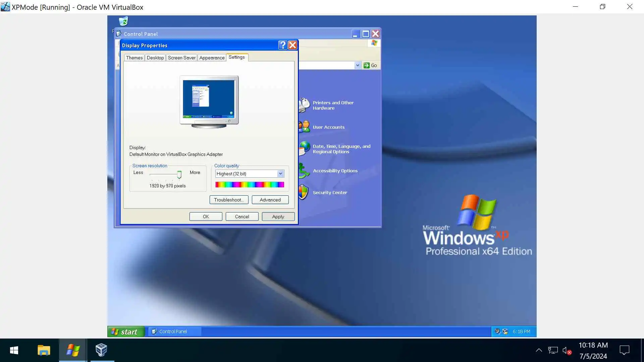
Task: Open the Security Center shield icon
Action: 303,192
